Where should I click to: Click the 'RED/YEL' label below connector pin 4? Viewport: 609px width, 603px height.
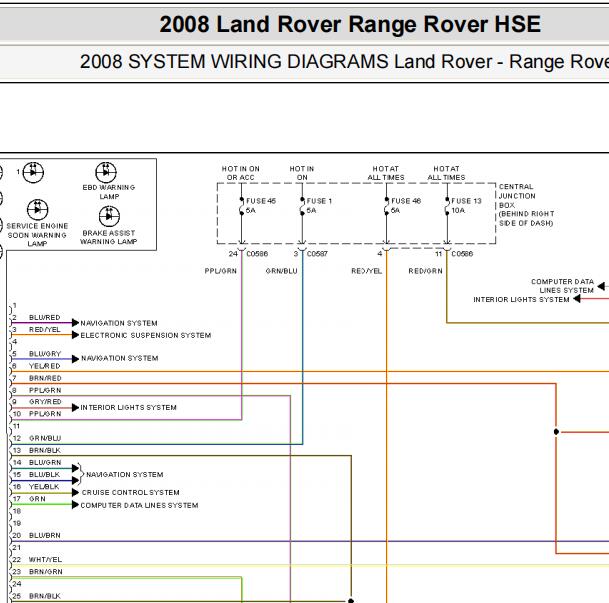click(366, 271)
